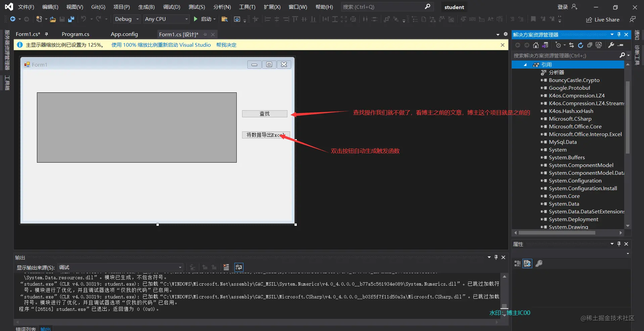
Task: Open Solution Explorer window options dropdown arrow
Action: coord(612,35)
